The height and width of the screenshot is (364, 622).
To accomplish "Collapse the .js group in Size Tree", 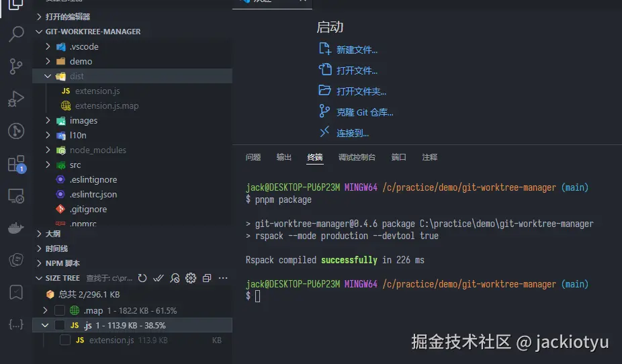I will (45, 325).
